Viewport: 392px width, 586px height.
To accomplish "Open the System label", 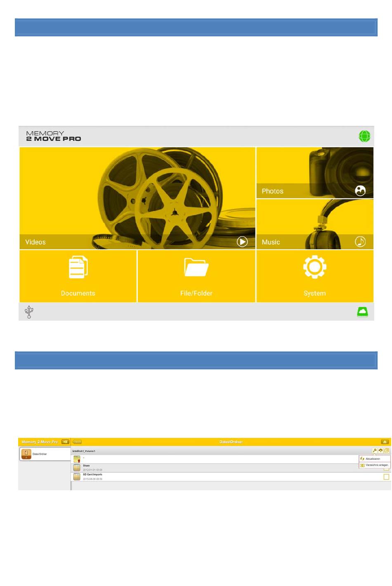I will coord(315,293).
